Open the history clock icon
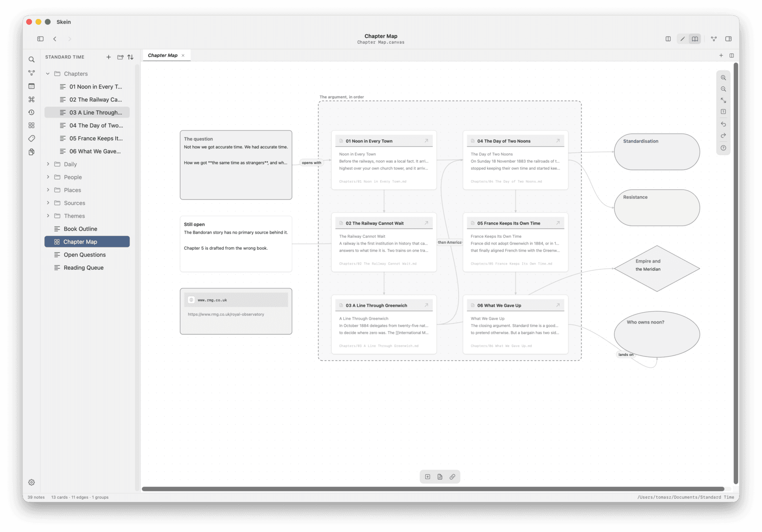Viewport: 762px width, 532px height. point(31,112)
